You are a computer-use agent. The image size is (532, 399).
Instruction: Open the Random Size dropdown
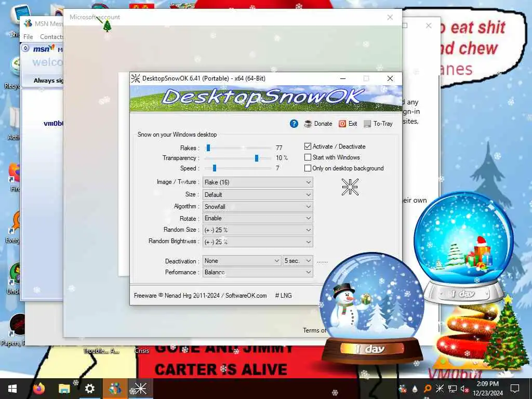(258, 230)
